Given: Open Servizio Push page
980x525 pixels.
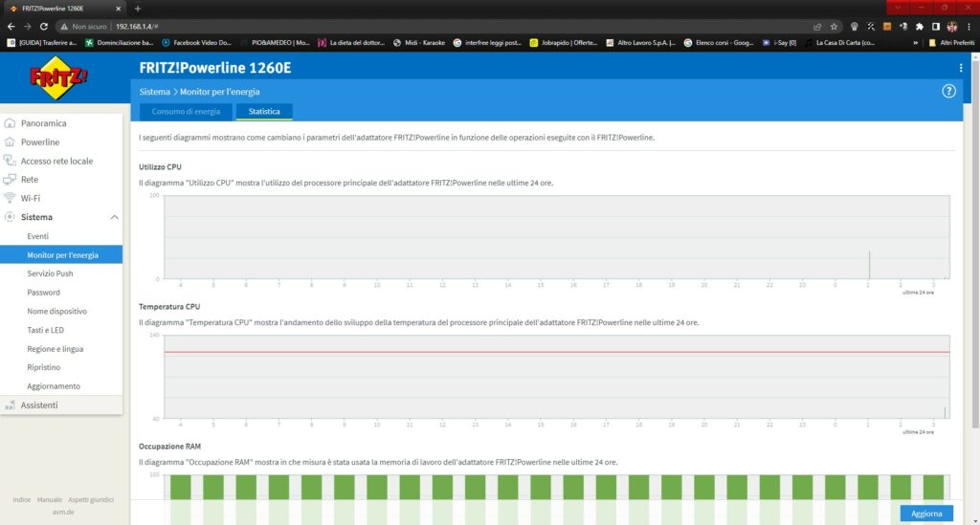Looking at the screenshot, I should (50, 273).
